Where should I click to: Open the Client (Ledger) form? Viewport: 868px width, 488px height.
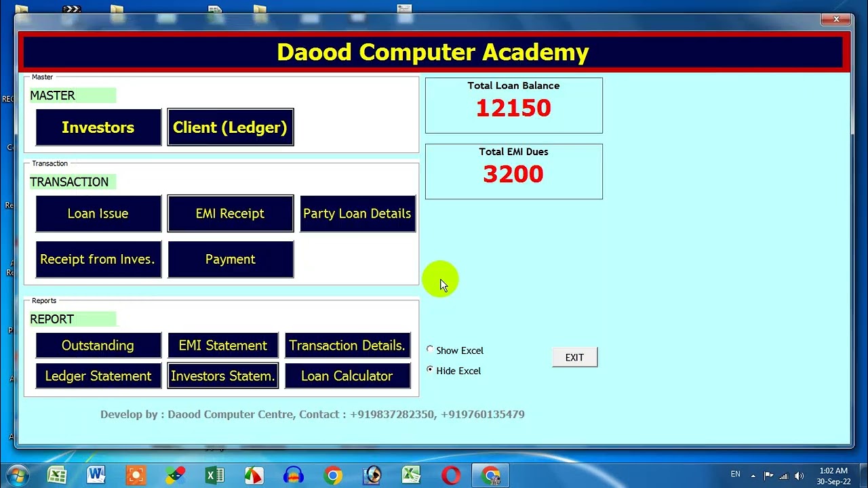click(x=231, y=127)
